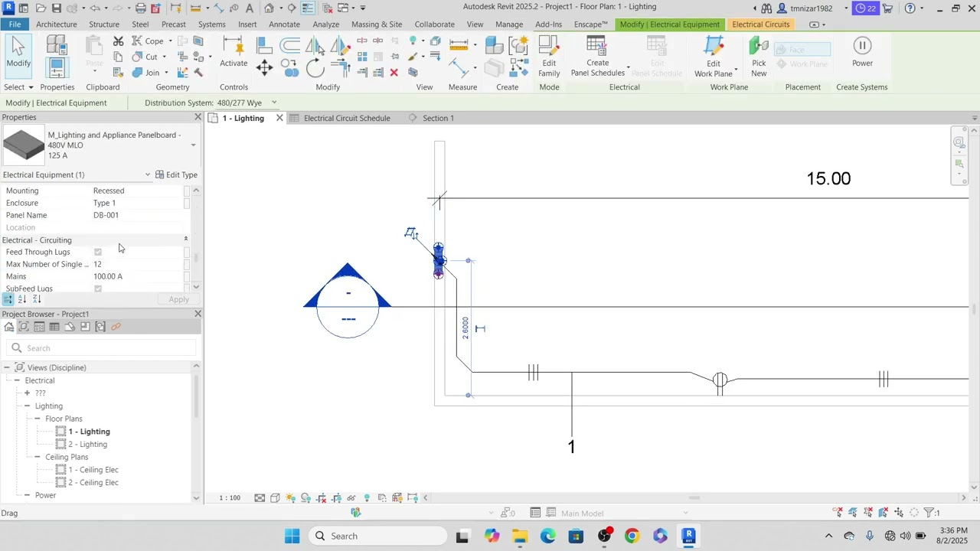Click the Move tool icon

(264, 67)
